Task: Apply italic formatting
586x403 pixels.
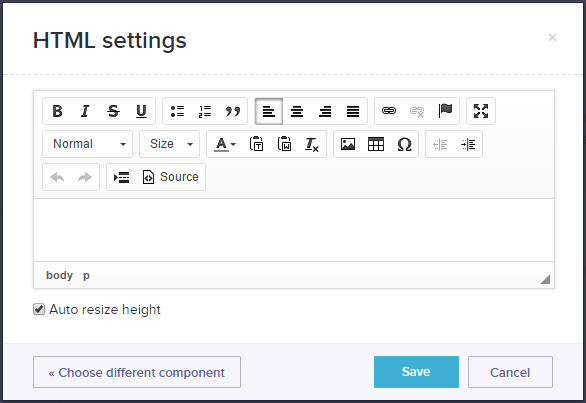Action: (85, 111)
